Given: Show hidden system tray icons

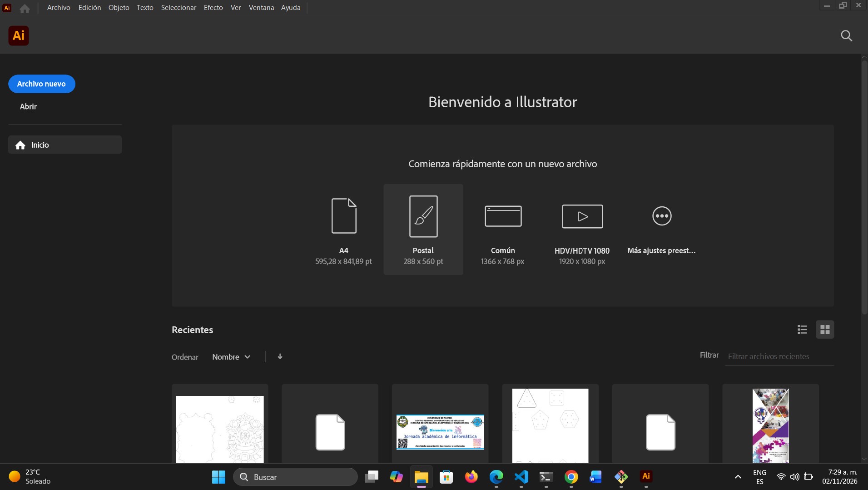Looking at the screenshot, I should click(x=738, y=477).
